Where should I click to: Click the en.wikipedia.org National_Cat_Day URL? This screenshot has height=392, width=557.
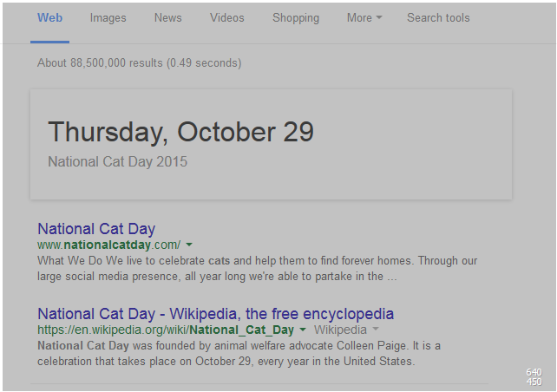pos(166,330)
